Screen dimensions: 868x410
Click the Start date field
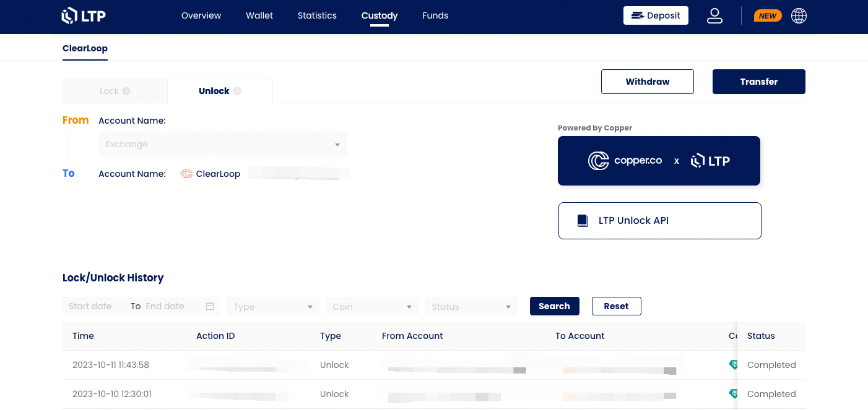click(90, 306)
